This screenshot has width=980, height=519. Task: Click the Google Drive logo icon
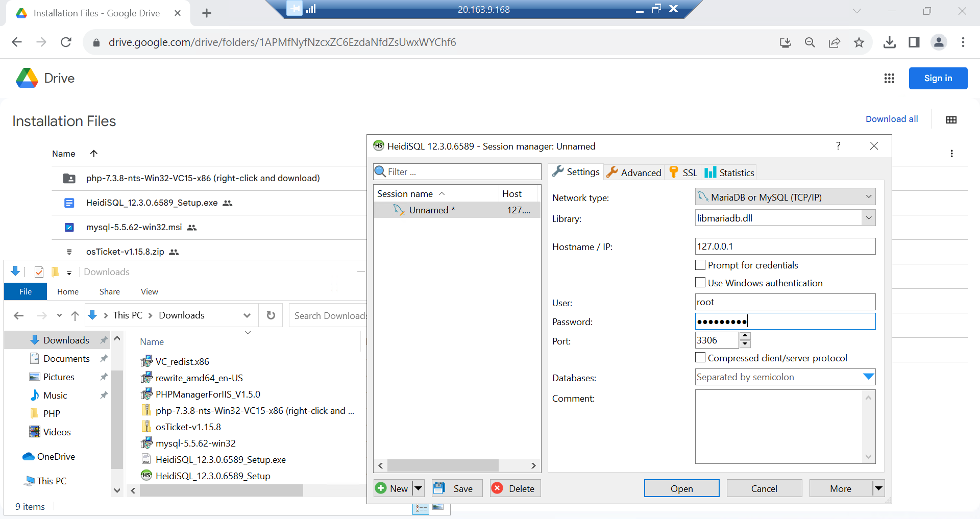27,78
